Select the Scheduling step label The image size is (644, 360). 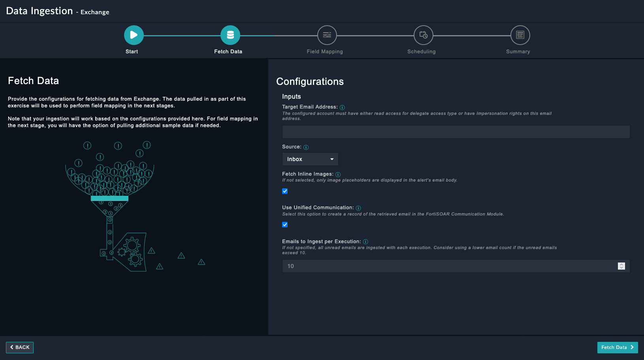click(x=421, y=52)
